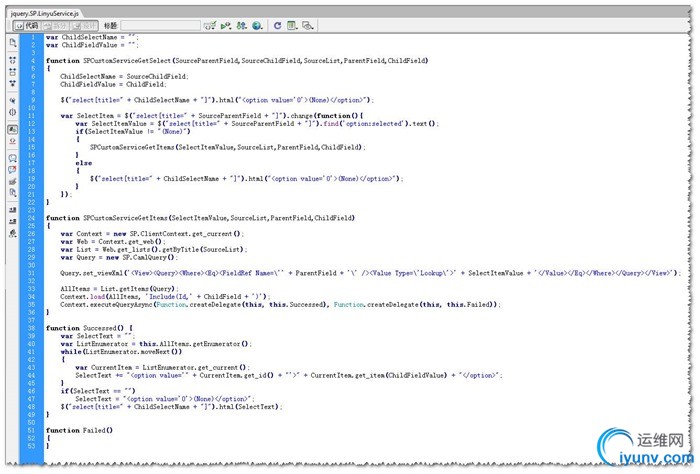This screenshot has height=474, width=700.
Task: Click 'var SelectText' line
Action: tap(98, 336)
